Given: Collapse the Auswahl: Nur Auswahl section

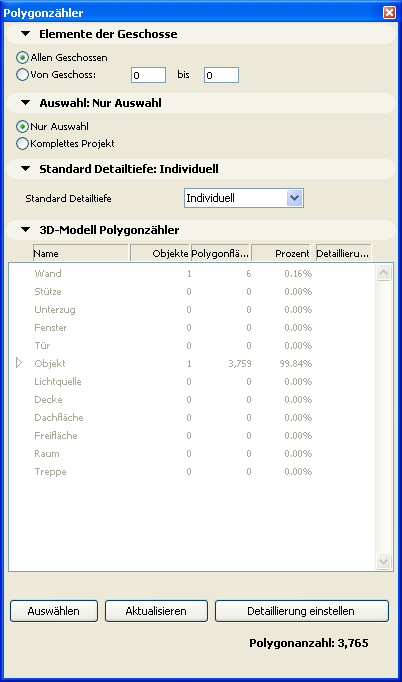Looking at the screenshot, I should (26, 103).
